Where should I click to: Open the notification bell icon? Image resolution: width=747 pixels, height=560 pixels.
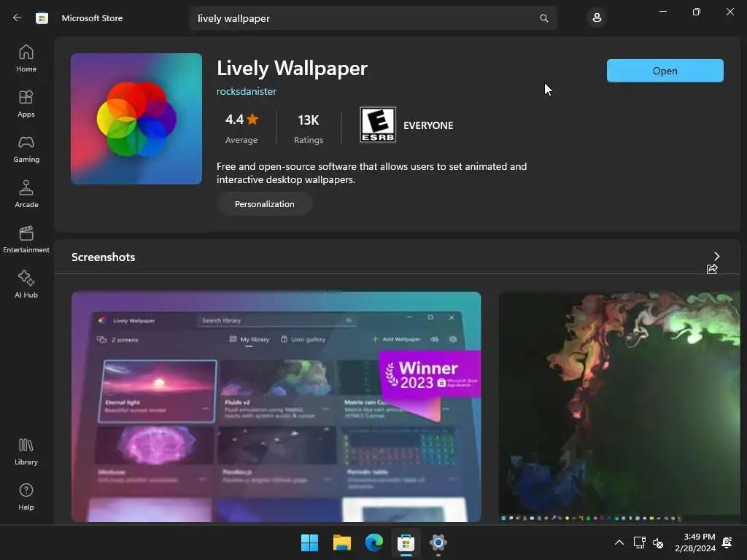tap(727, 542)
